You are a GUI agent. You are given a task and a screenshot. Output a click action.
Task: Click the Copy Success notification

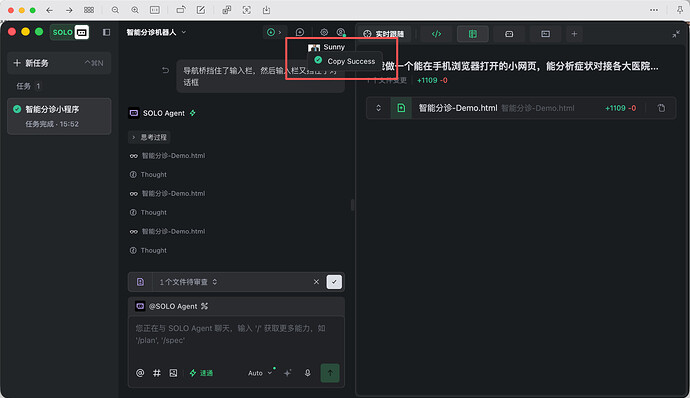pyautogui.click(x=345, y=61)
